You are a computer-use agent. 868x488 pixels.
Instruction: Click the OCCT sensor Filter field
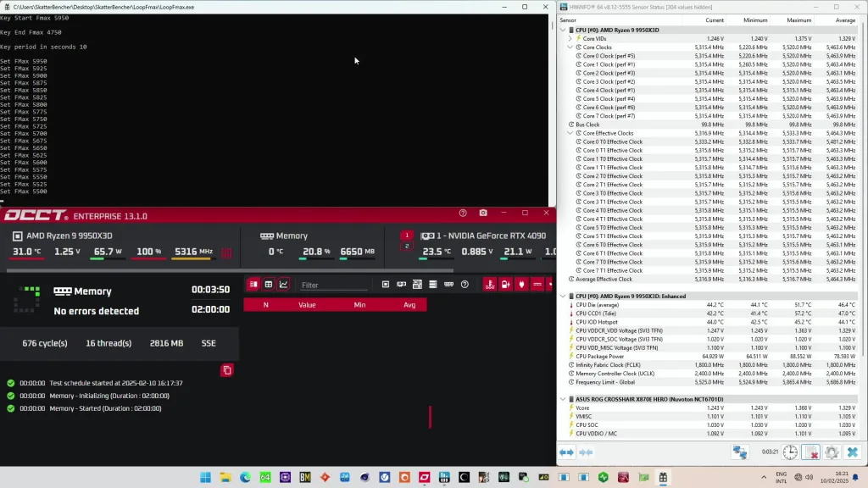(334, 285)
